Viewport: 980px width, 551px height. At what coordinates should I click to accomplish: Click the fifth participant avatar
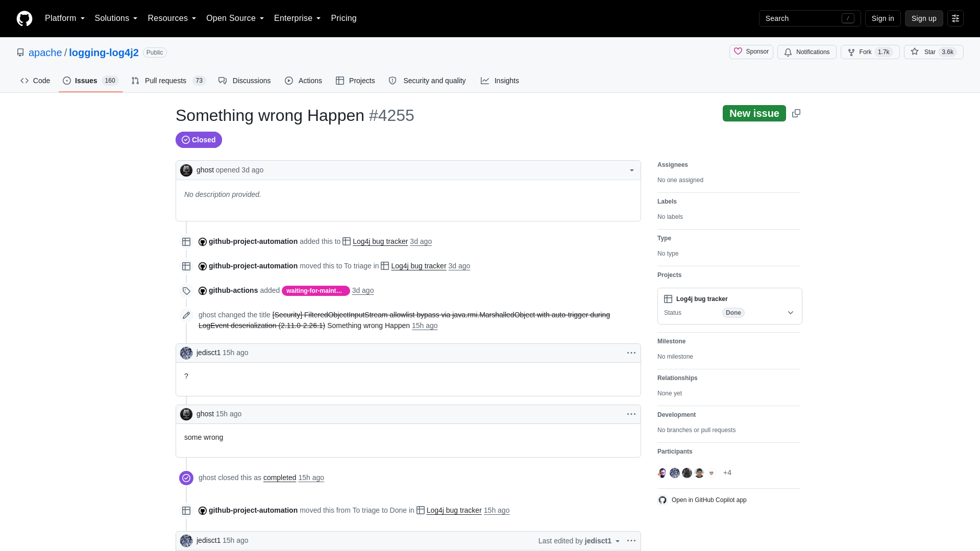pyautogui.click(x=712, y=473)
